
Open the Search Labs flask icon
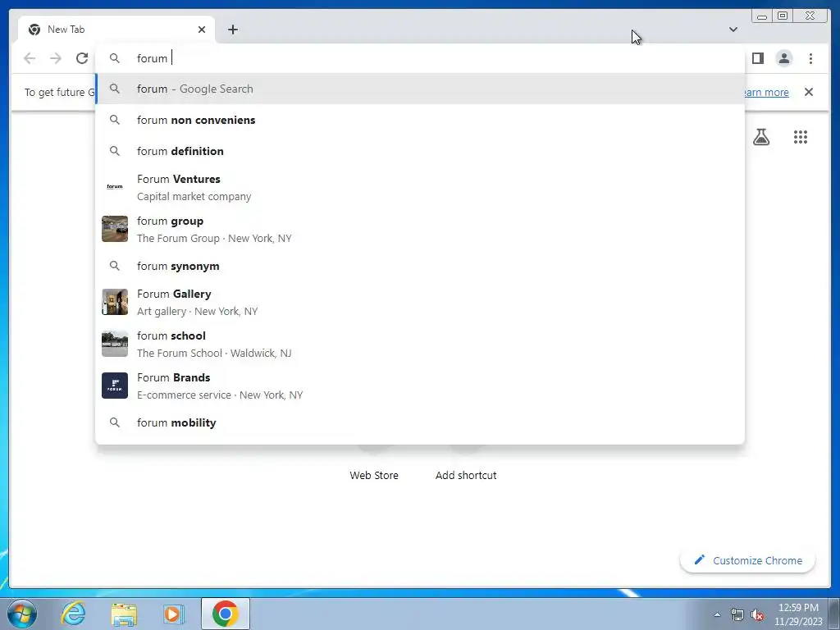(x=760, y=137)
